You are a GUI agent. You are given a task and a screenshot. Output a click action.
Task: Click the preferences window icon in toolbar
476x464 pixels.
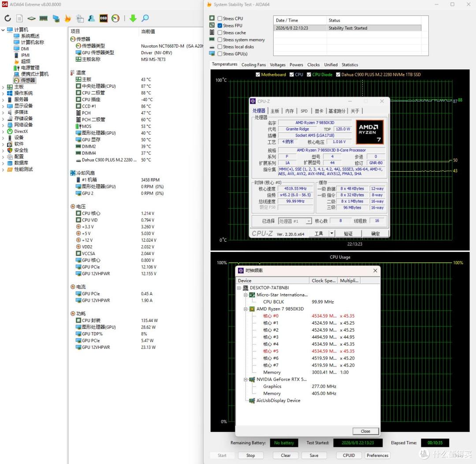coord(80,18)
